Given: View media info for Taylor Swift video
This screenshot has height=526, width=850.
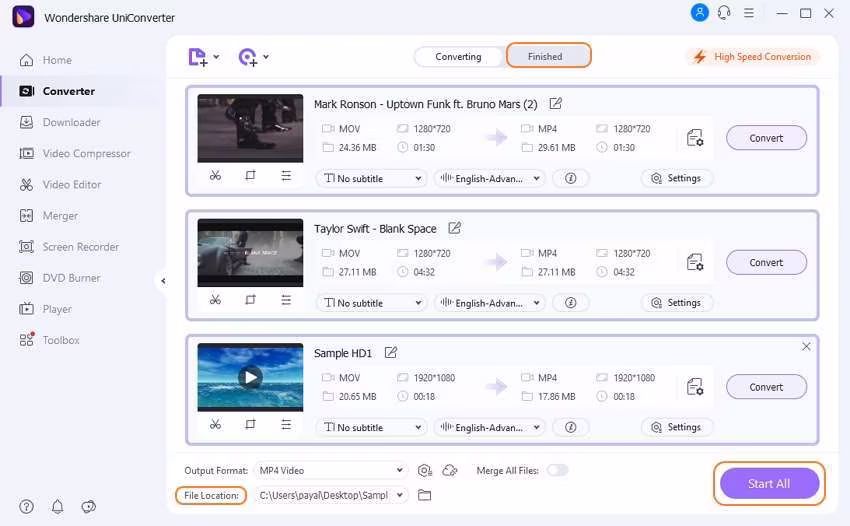Looking at the screenshot, I should [570, 303].
